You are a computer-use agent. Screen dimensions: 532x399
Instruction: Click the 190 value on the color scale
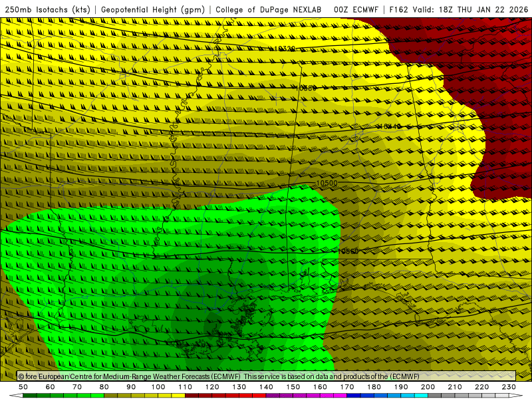pos(401,387)
